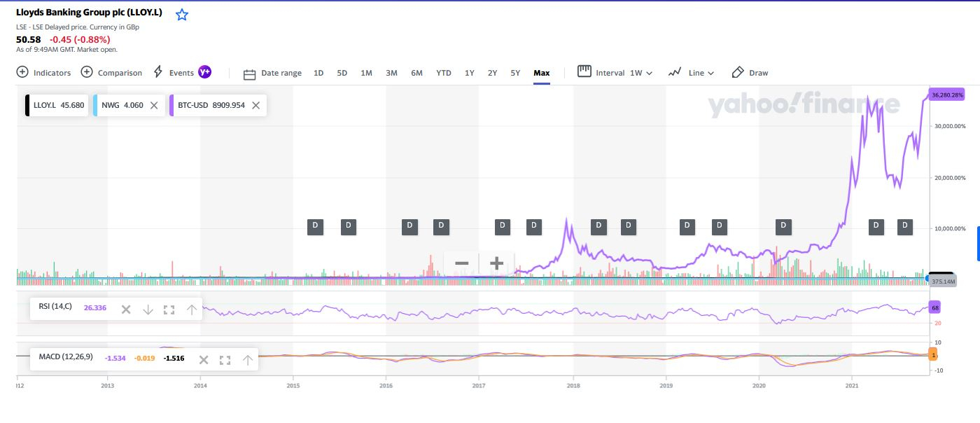The image size is (980, 423).
Task: Click the 2018 year axis label
Action: click(x=573, y=385)
